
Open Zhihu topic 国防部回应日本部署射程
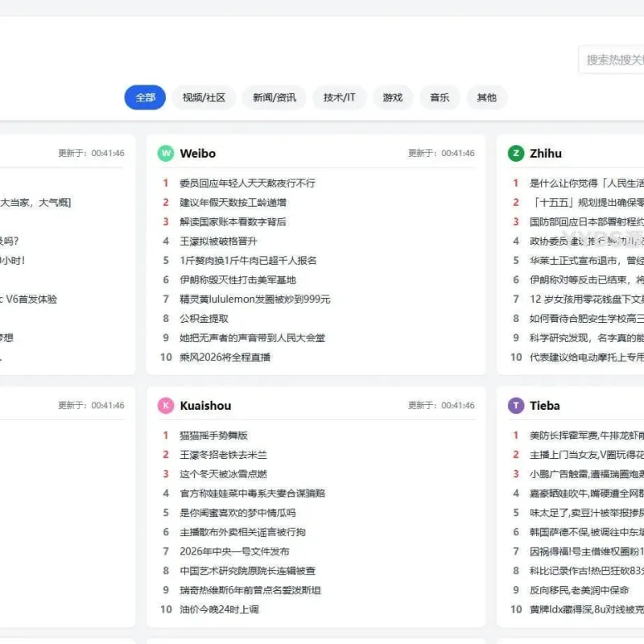tap(587, 222)
